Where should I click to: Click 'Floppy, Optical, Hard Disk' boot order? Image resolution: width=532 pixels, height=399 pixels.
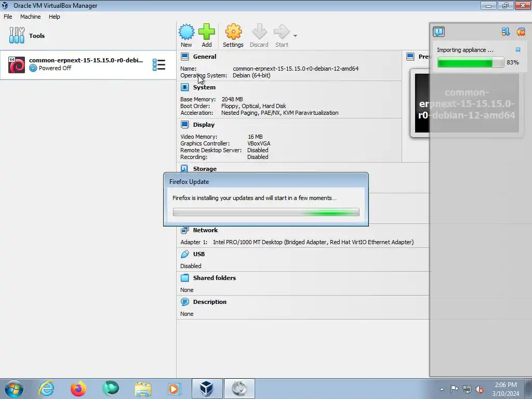point(254,106)
